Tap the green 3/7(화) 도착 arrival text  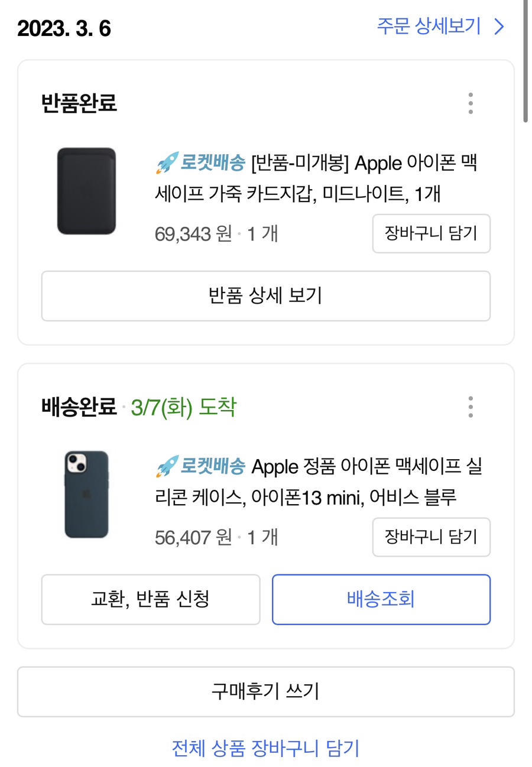click(x=184, y=407)
